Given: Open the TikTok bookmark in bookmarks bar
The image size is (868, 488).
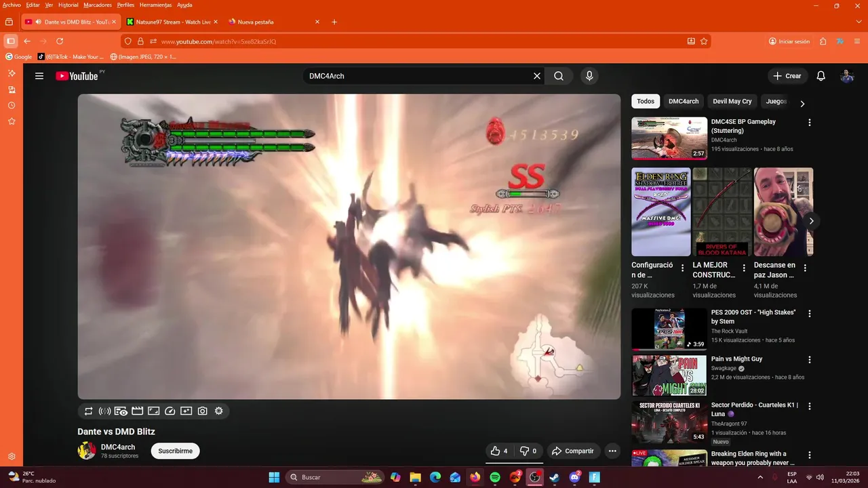Looking at the screenshot, I should click(71, 57).
